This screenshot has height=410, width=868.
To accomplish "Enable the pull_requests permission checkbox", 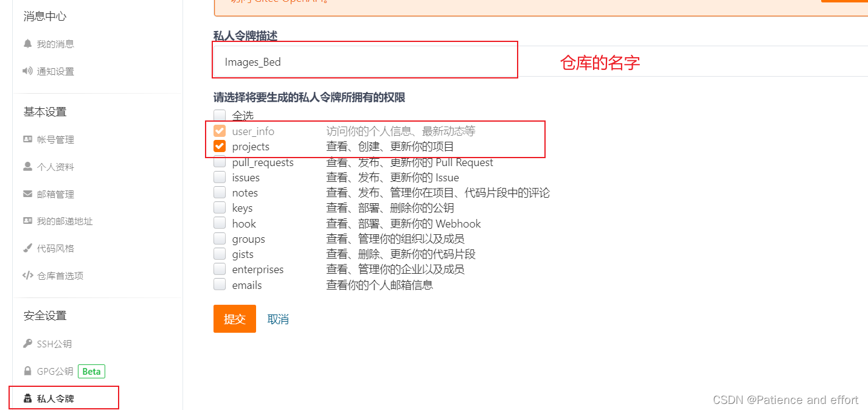I will tap(220, 162).
